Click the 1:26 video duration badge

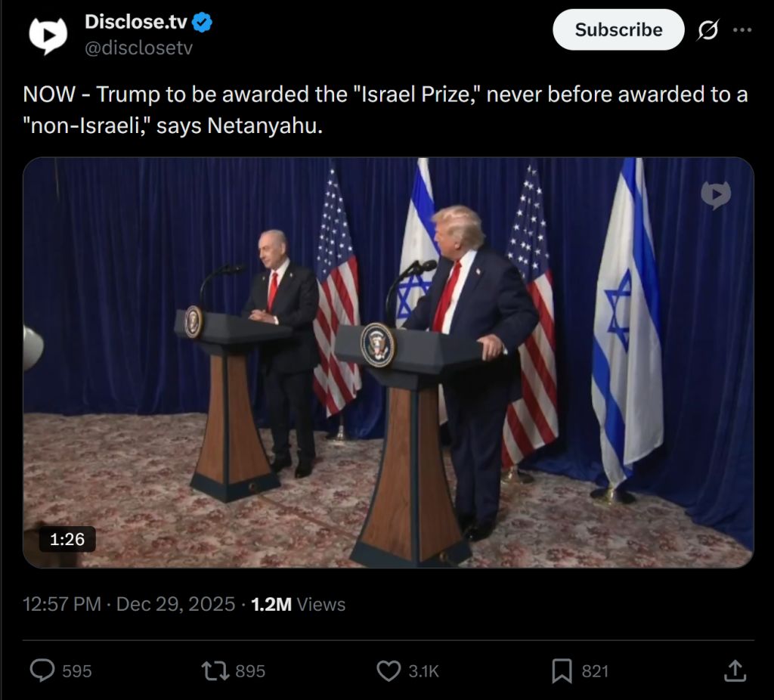(67, 539)
